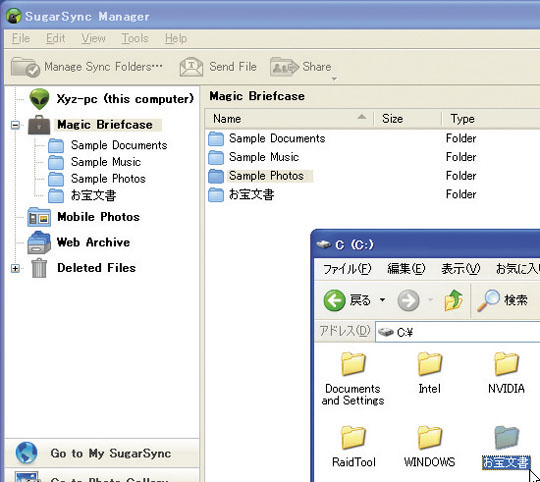Select NVIDIA folder in Explorer window
540x482 pixels.
point(506,373)
